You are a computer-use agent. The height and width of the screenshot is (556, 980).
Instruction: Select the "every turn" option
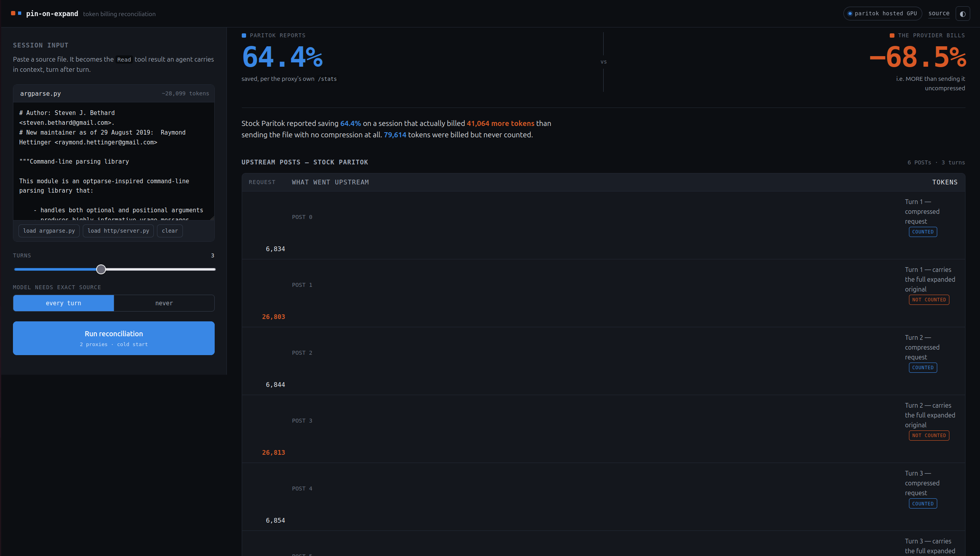[x=64, y=303]
